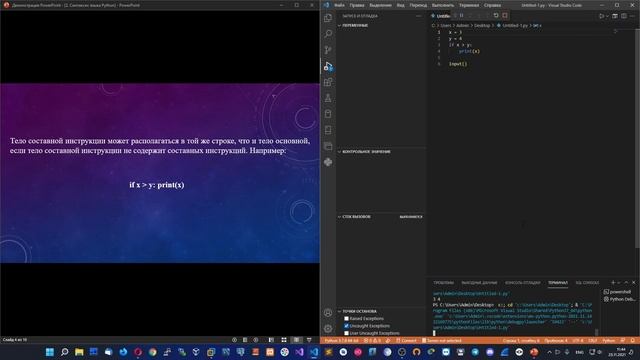Open the Help menu in VS Code
This screenshot has width=640, height=360.
[492, 5]
